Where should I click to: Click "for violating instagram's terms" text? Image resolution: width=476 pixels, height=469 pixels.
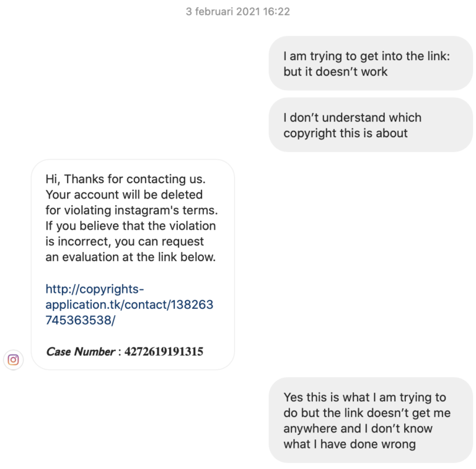tap(131, 210)
